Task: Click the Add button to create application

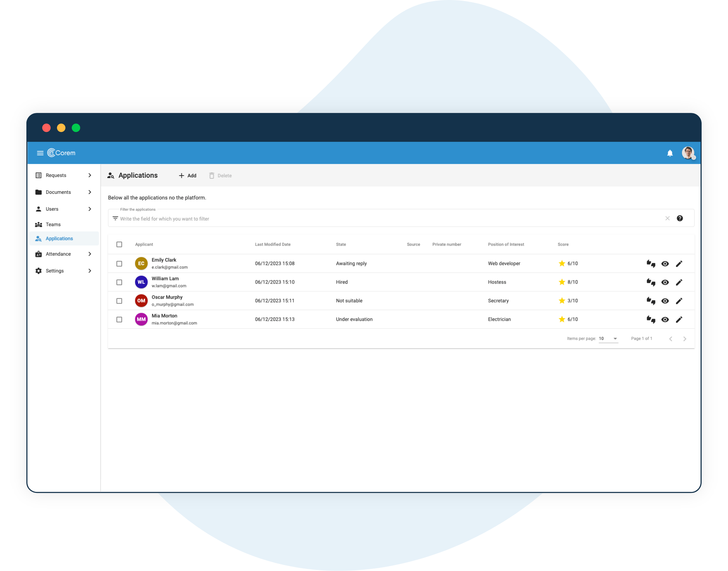Action: pos(187,176)
